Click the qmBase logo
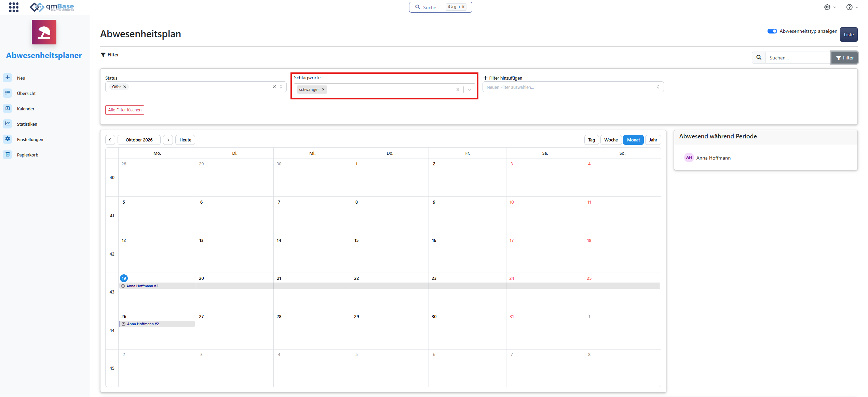 tap(52, 7)
